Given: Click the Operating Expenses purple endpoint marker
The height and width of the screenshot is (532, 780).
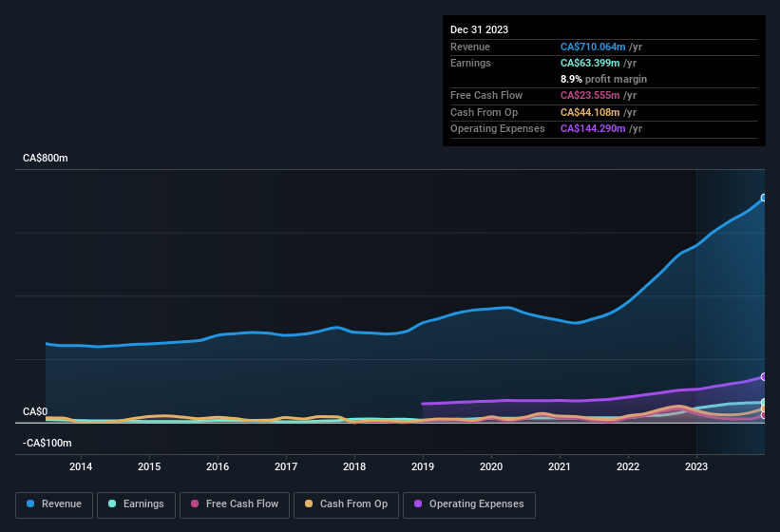Looking at the screenshot, I should coord(764,377).
